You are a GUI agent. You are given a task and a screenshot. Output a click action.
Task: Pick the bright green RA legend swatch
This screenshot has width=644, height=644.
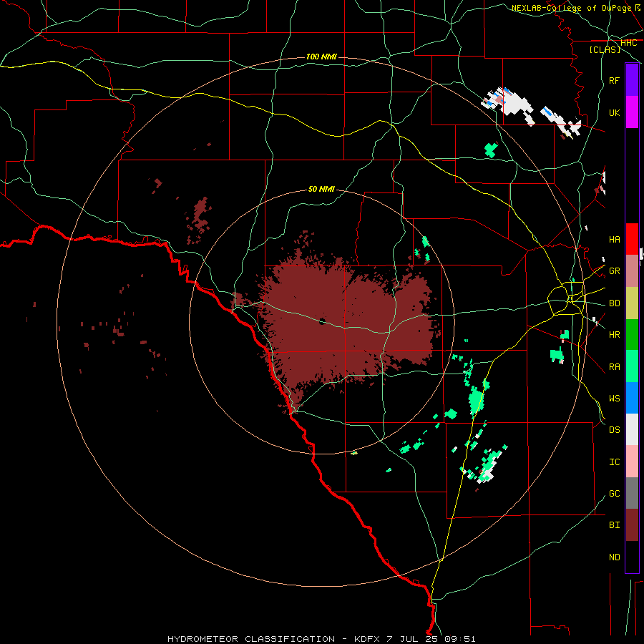[632, 366]
